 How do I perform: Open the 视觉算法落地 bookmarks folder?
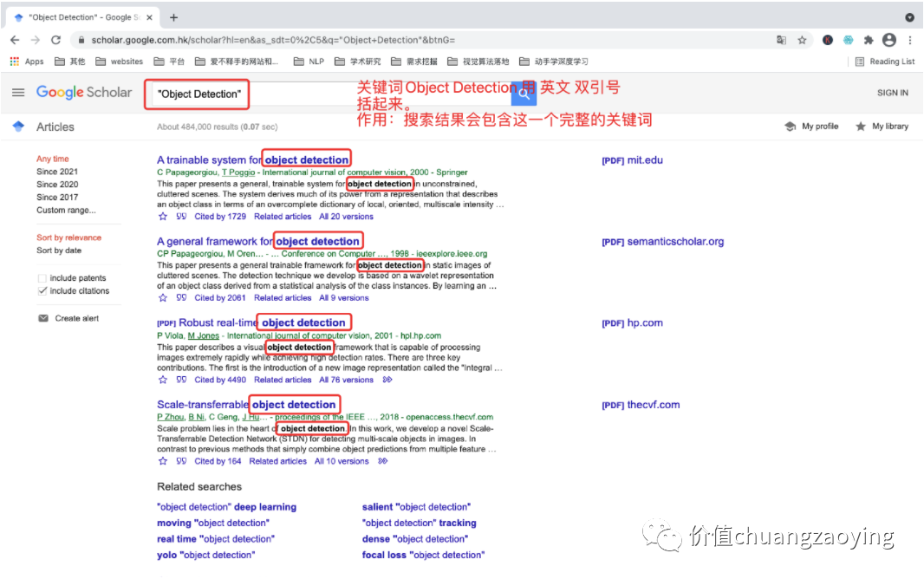(x=478, y=62)
